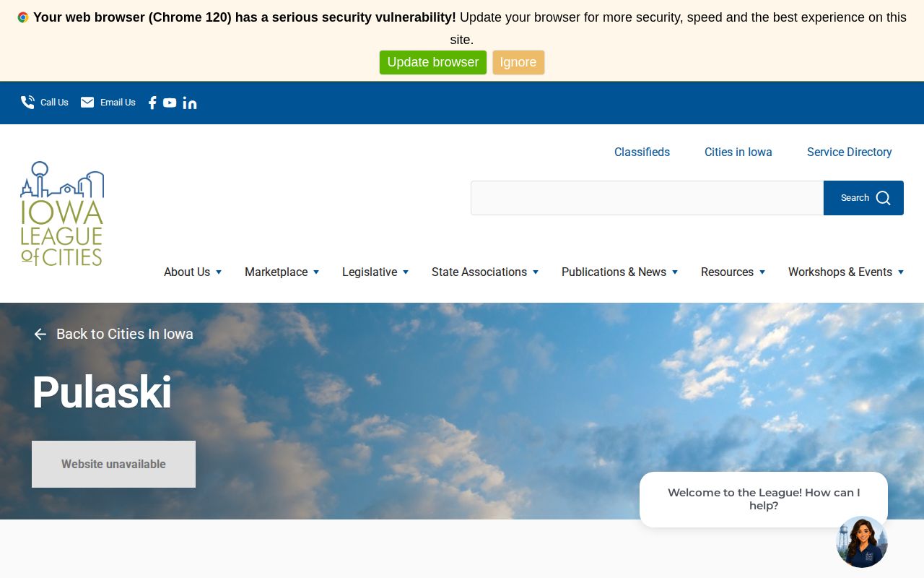Expand the Publications & News dropdown menu
This screenshot has height=578, width=924.
[x=620, y=272]
